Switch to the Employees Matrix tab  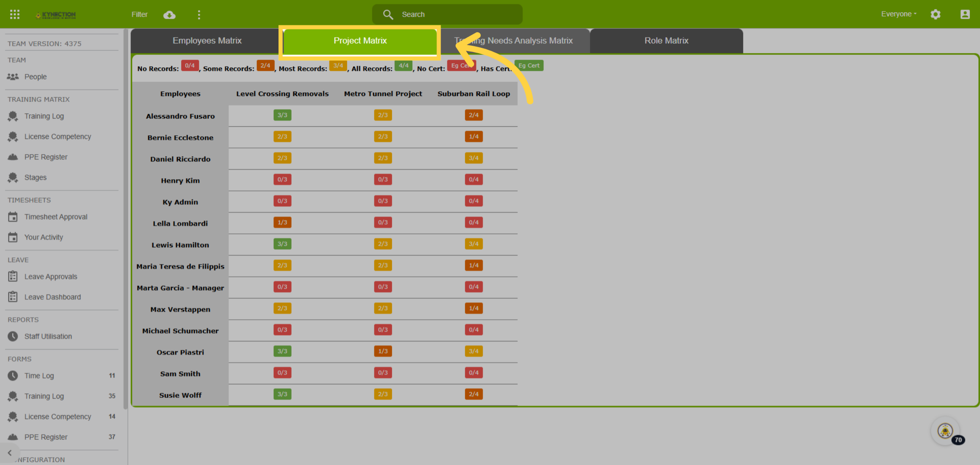pyautogui.click(x=207, y=40)
